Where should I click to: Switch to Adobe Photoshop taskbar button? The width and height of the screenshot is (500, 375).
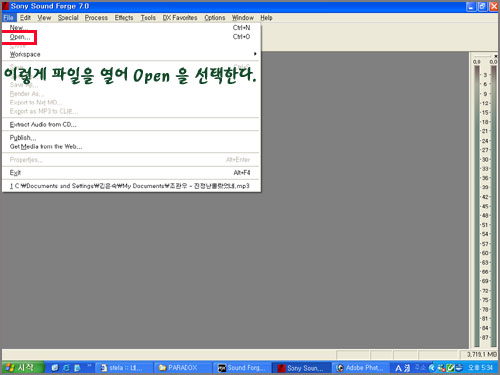[x=361, y=368]
